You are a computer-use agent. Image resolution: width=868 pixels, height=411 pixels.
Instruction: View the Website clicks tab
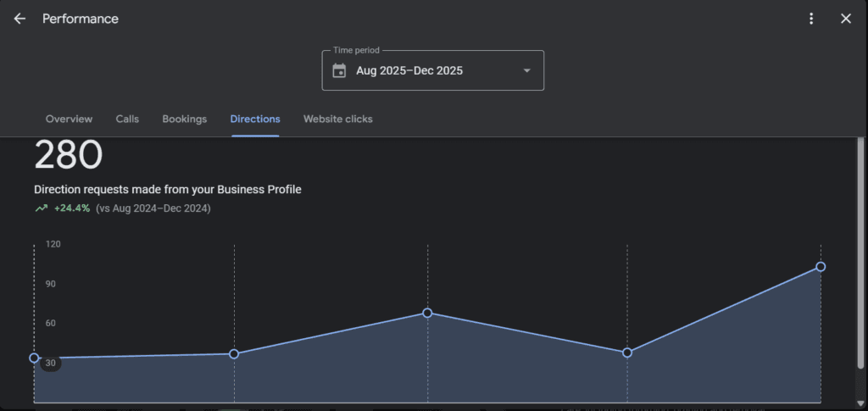pyautogui.click(x=337, y=119)
